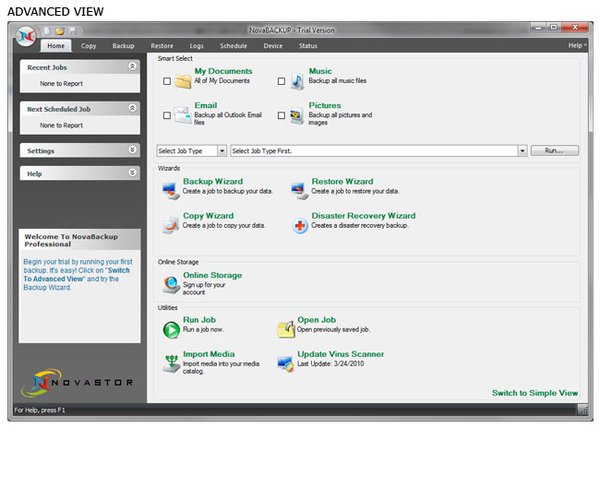Click the NovaStor logo in sidebar
Viewport: 600px width, 488px height.
(77, 382)
